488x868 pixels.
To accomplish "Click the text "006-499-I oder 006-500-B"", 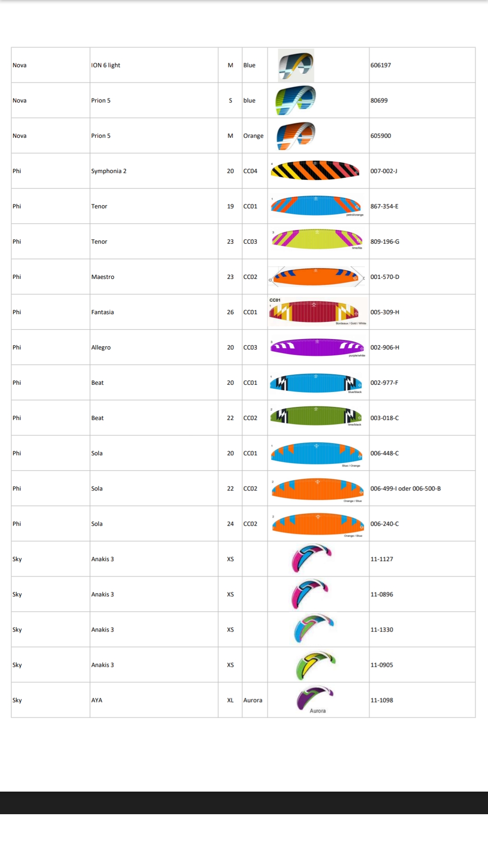I will click(406, 488).
